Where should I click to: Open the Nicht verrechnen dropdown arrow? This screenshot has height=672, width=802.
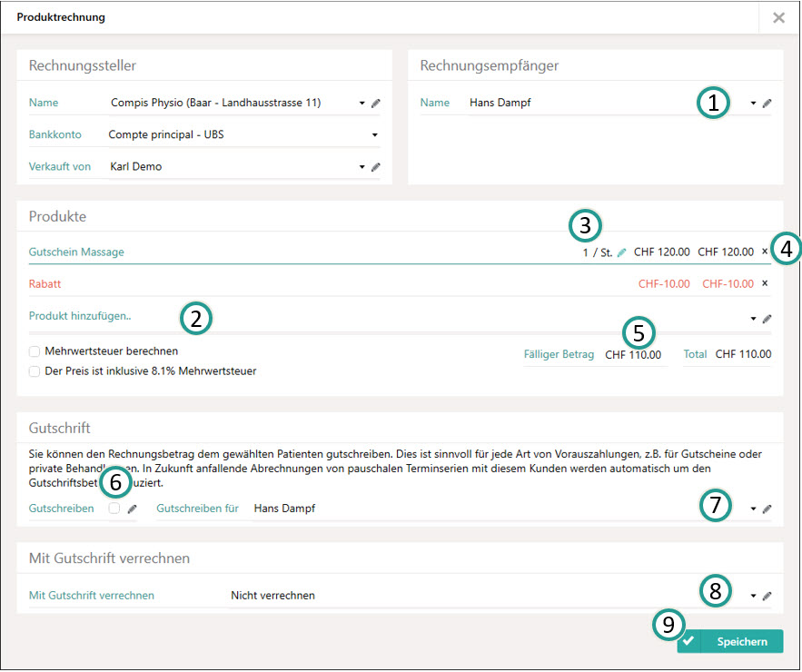(753, 596)
